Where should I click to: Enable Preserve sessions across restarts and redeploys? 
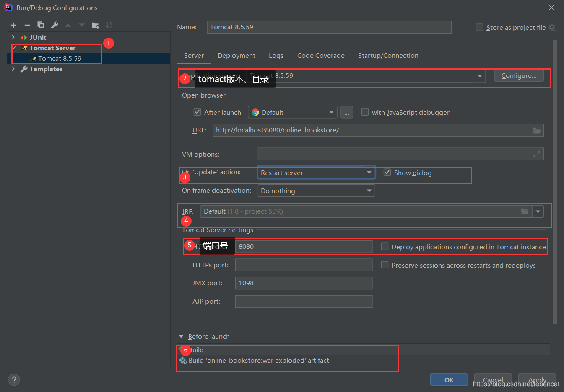pos(385,265)
